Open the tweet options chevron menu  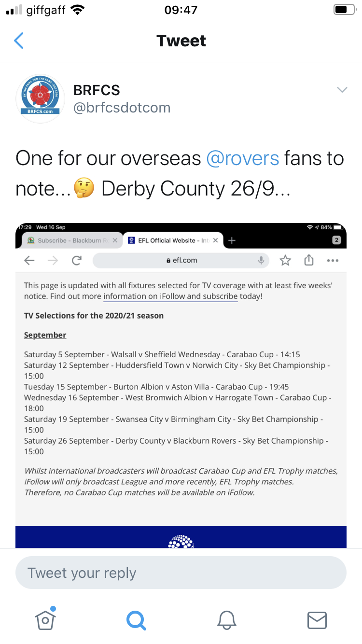tap(342, 90)
